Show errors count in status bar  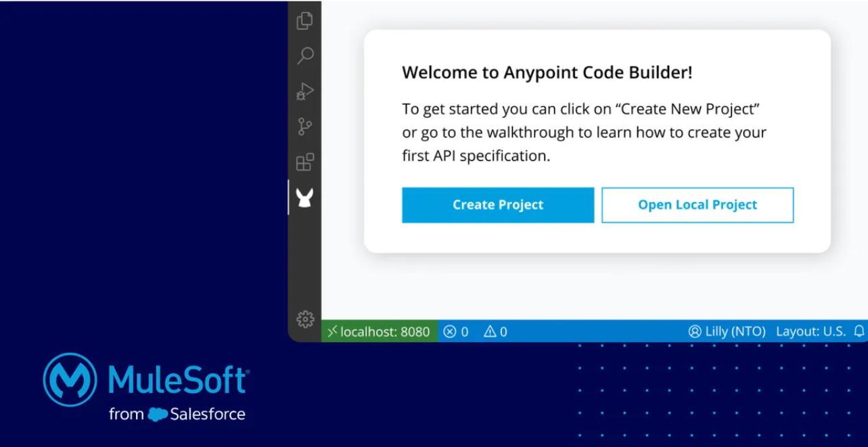[456, 332]
